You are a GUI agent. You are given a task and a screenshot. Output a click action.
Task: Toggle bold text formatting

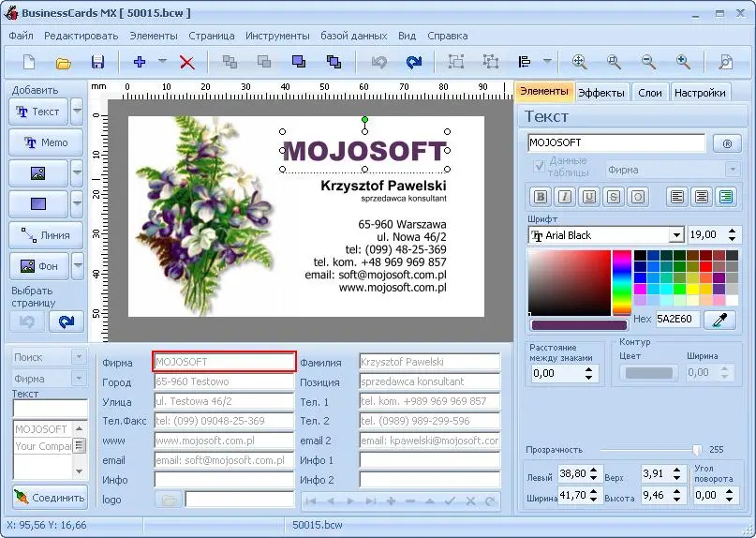(541, 197)
